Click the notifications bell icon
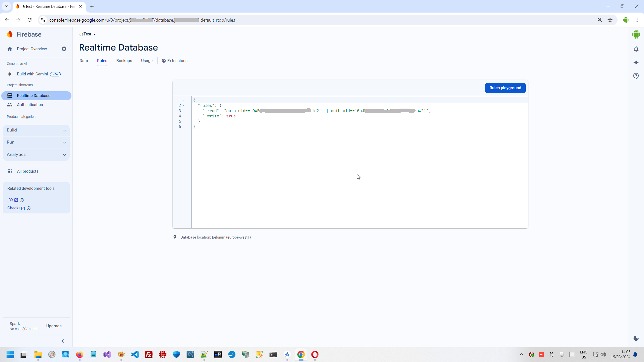Viewport: 644px width, 362px height. click(x=636, y=49)
